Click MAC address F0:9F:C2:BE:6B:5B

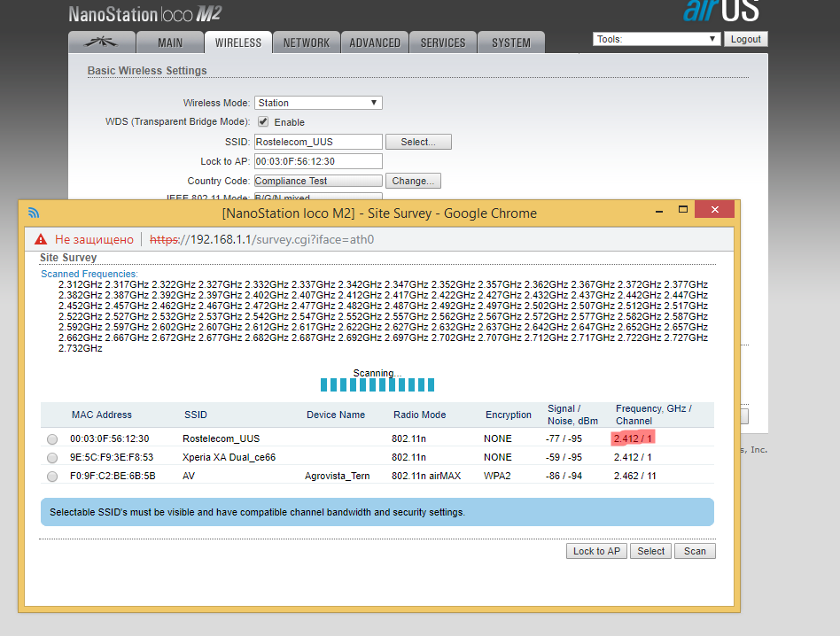[113, 476]
